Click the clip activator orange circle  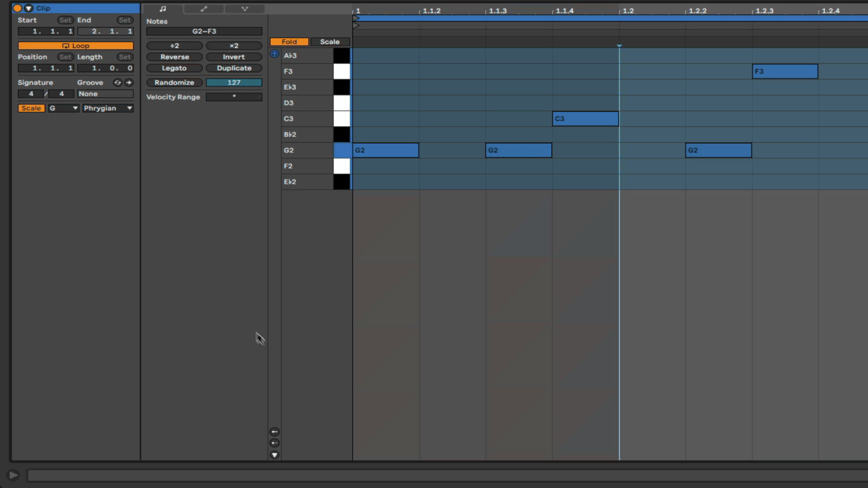pos(18,8)
